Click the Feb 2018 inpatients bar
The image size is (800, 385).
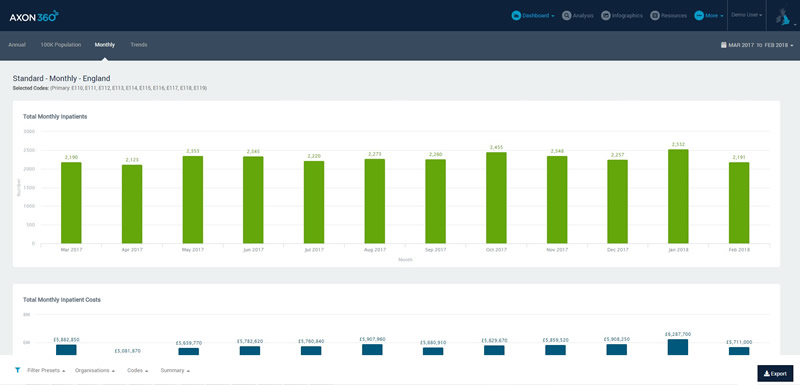tap(739, 203)
